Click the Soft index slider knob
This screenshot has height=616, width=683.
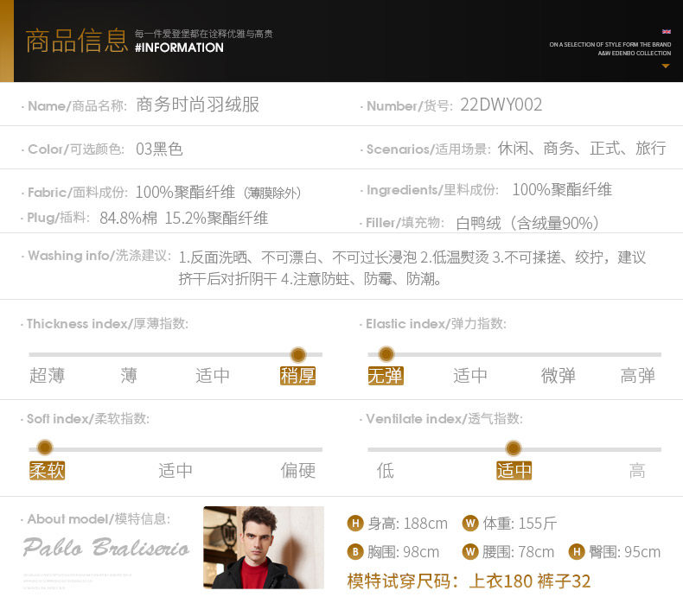45,448
